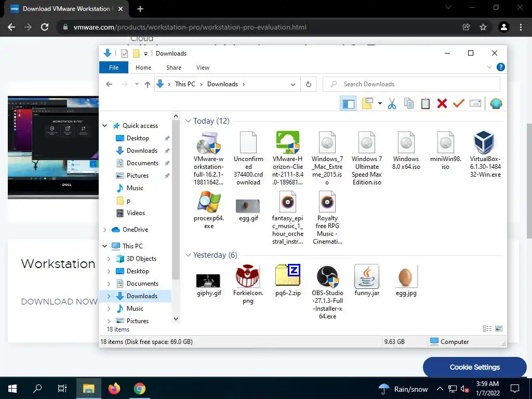The height and width of the screenshot is (399, 532).
Task: Select the fantasy_epic_music audio file
Action: point(288,218)
